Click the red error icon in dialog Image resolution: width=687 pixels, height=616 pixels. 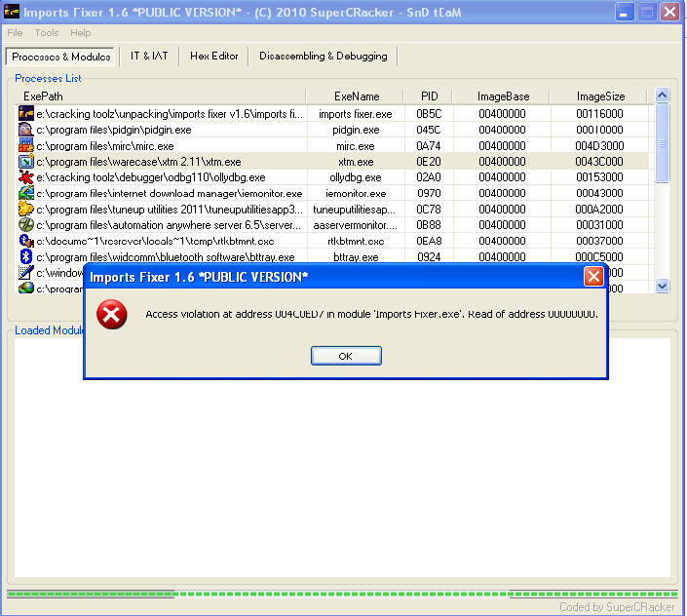(x=112, y=314)
